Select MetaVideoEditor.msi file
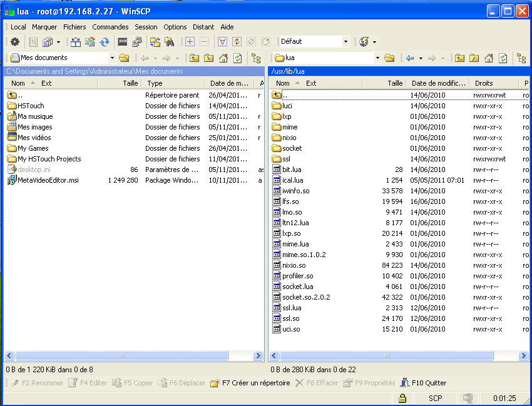The height and width of the screenshot is (406, 532). (48, 180)
